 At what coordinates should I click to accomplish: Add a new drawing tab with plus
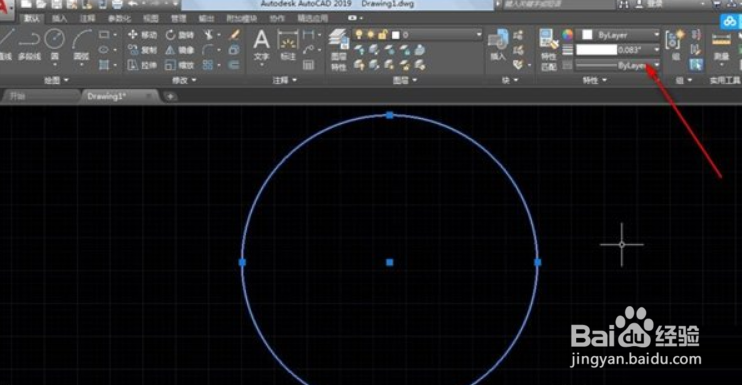(x=170, y=96)
